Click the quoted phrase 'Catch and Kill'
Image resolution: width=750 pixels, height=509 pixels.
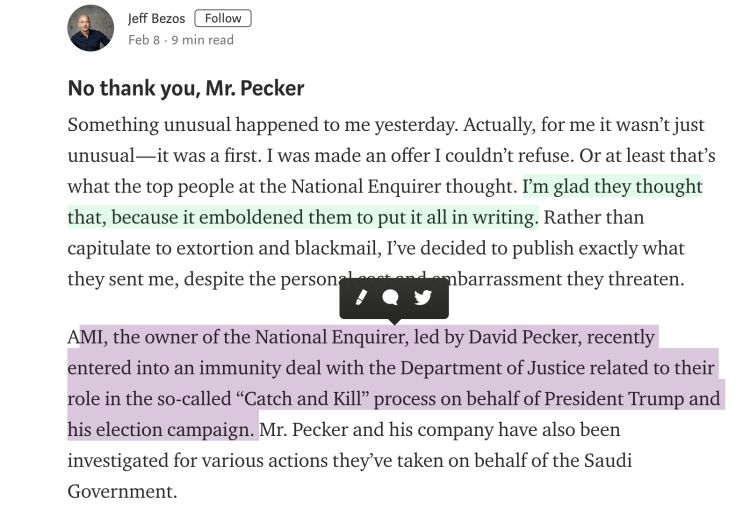pos(302,398)
